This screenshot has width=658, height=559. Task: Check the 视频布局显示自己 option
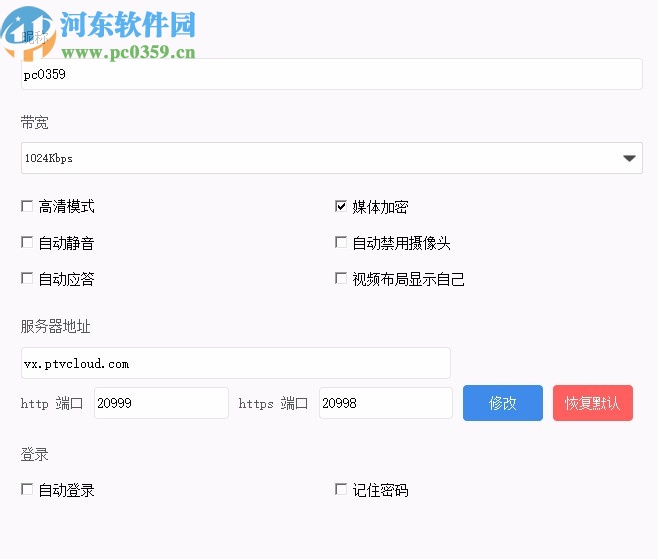click(341, 278)
